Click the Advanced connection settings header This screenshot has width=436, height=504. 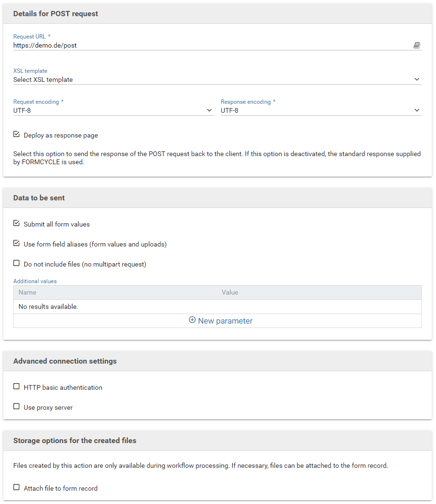click(x=65, y=361)
